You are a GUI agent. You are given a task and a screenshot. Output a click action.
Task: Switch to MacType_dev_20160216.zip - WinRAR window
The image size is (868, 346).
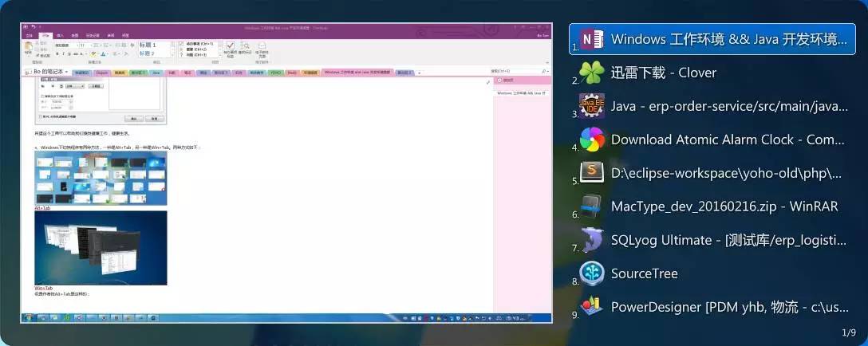coord(712,206)
